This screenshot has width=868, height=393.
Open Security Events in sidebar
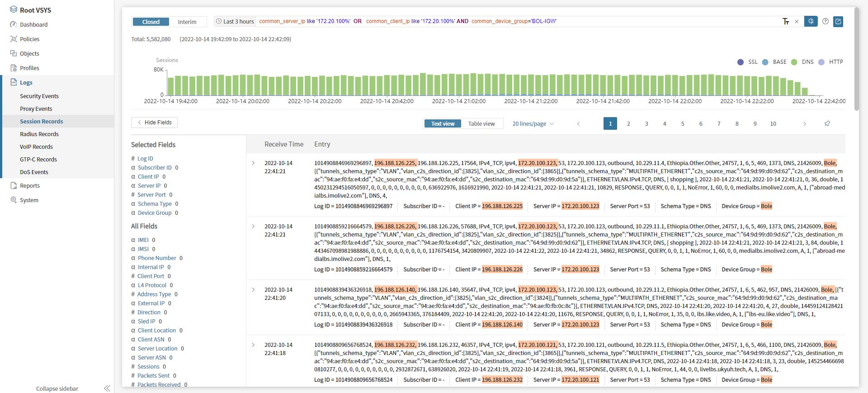coord(39,96)
